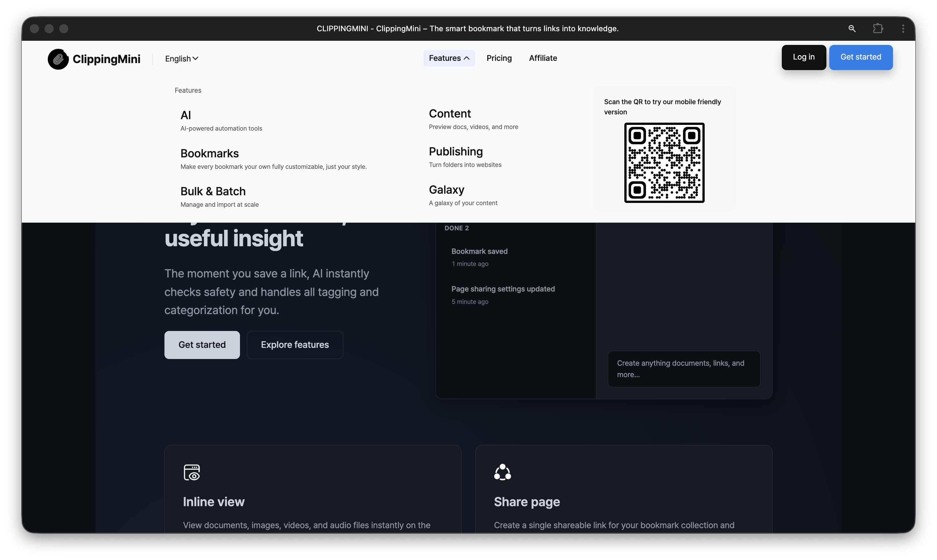Open the browser three-dot menu

[x=903, y=29]
